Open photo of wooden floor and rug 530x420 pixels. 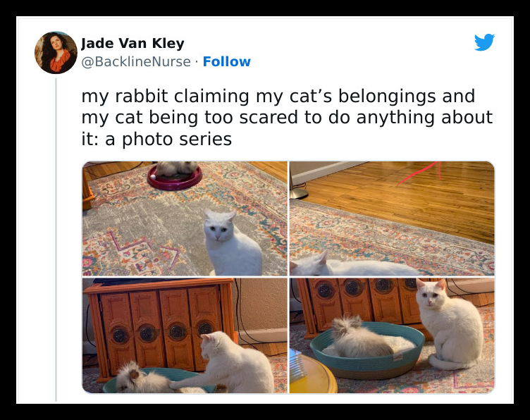click(x=392, y=218)
